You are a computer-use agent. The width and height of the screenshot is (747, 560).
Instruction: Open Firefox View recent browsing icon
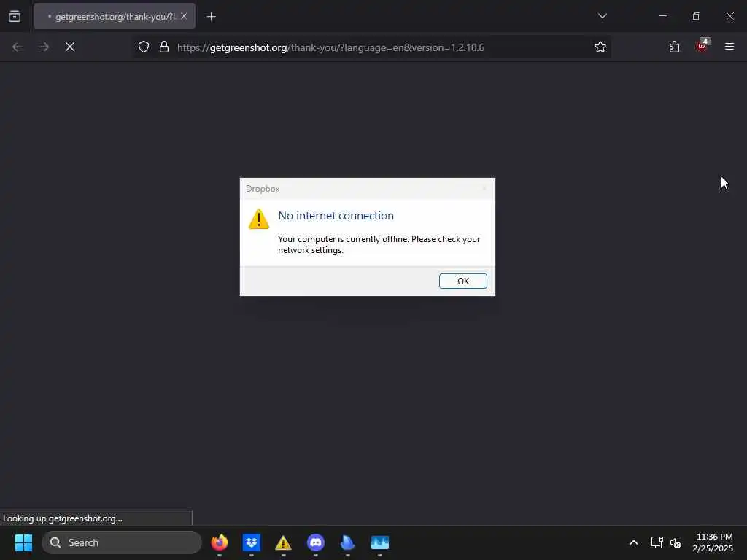pyautogui.click(x=15, y=16)
